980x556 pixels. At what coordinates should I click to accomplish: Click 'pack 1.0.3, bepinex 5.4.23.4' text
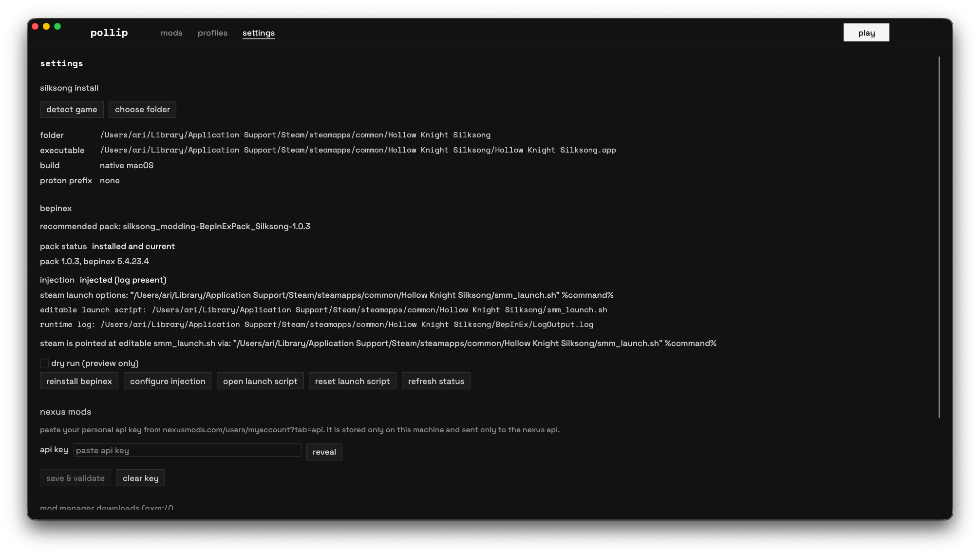(94, 261)
